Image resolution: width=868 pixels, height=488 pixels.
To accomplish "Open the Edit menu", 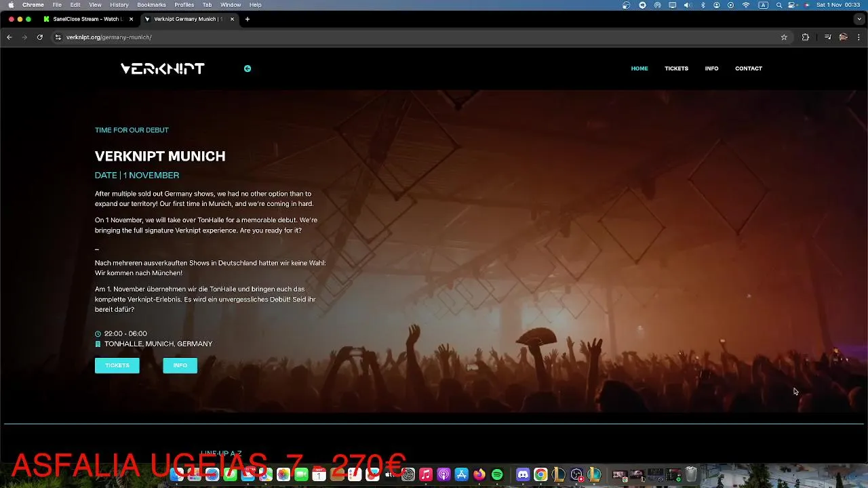I will pyautogui.click(x=75, y=5).
